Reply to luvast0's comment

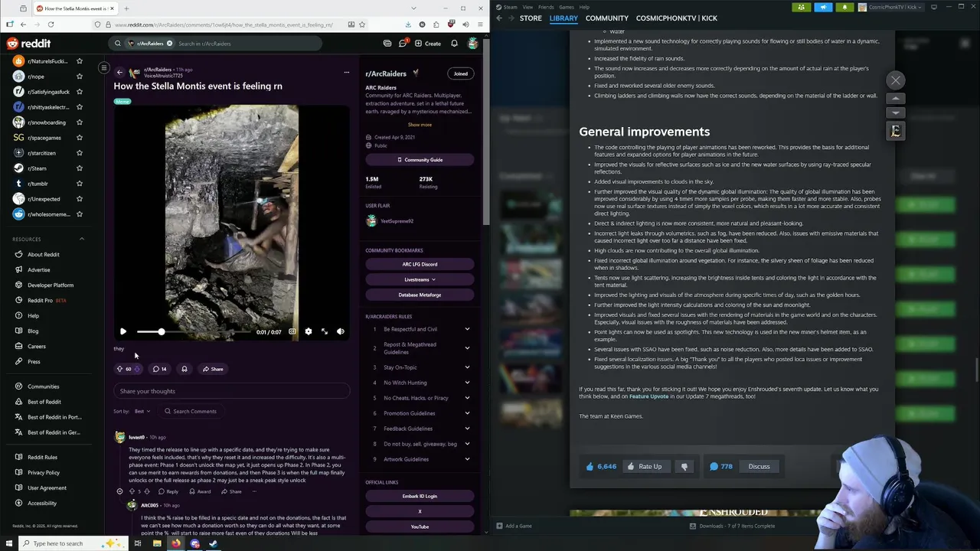(x=168, y=491)
